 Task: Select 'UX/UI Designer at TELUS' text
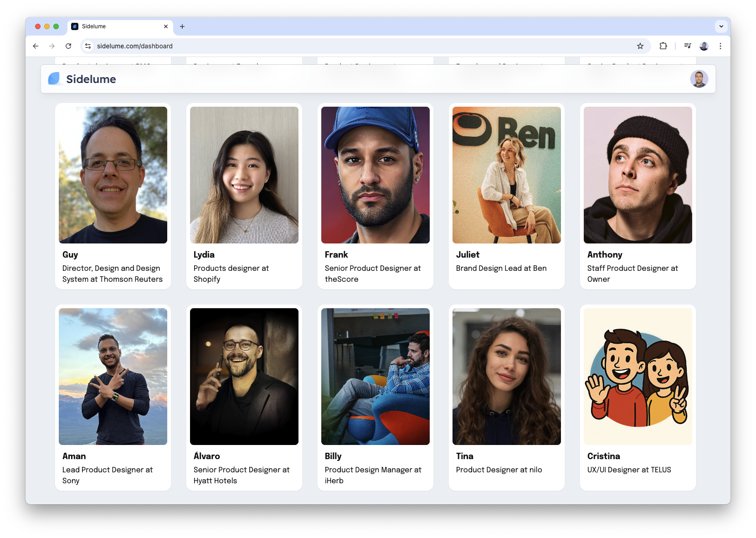(629, 470)
